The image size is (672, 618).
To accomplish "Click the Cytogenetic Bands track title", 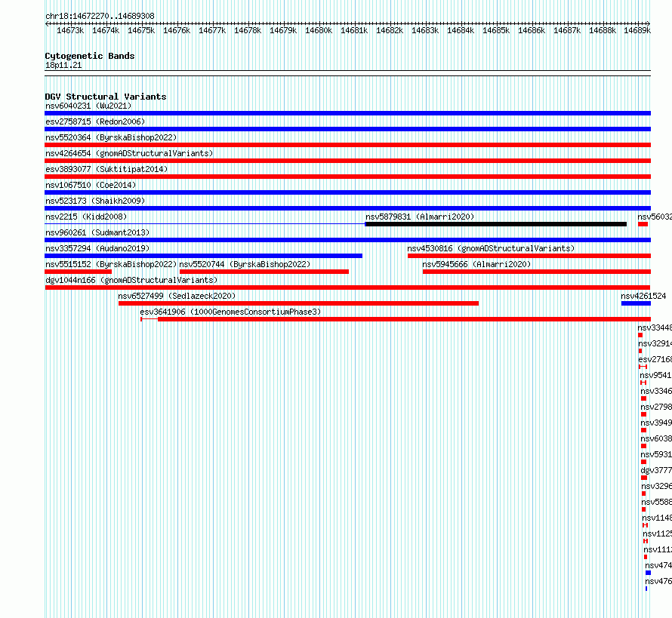I will pos(90,56).
